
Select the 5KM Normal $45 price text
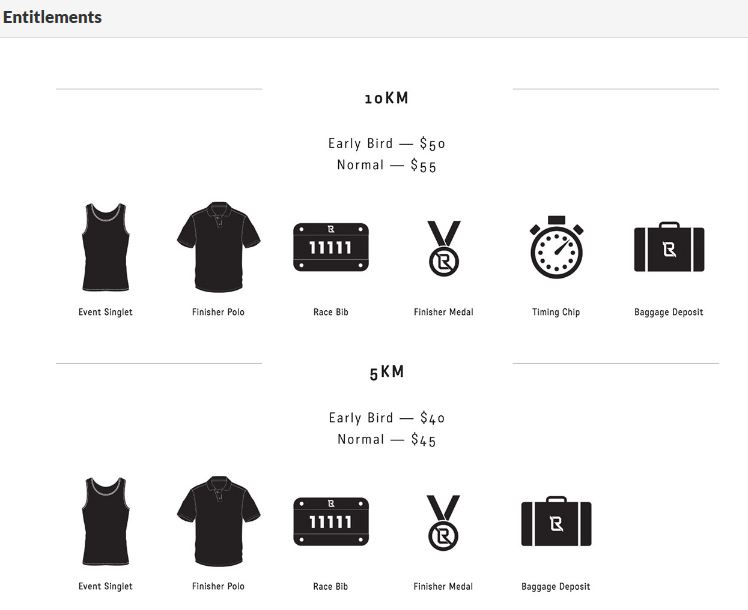coord(386,439)
